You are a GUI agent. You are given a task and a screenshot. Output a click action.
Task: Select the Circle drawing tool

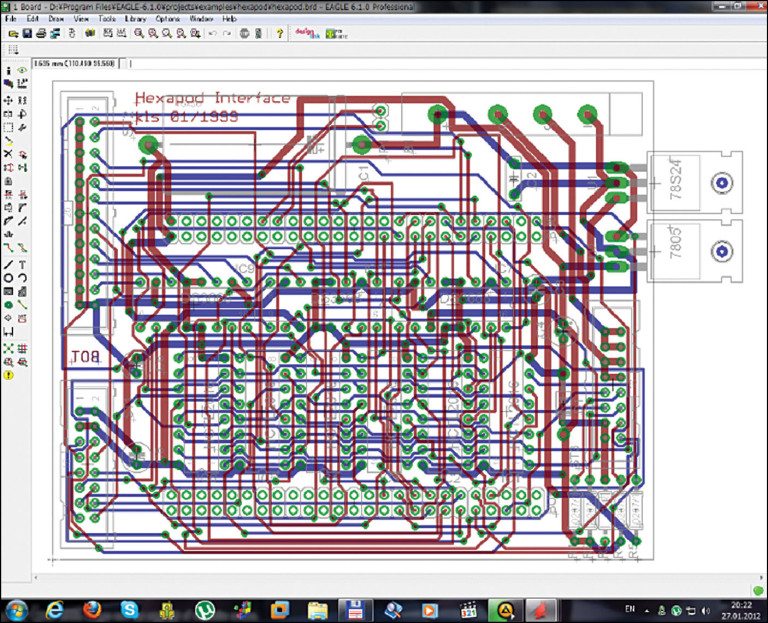pyautogui.click(x=8, y=278)
